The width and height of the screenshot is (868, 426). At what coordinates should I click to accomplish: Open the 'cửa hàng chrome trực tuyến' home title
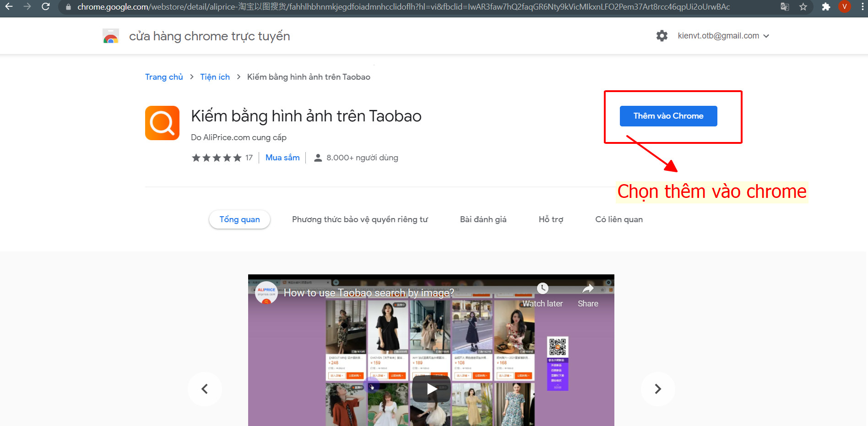(209, 36)
